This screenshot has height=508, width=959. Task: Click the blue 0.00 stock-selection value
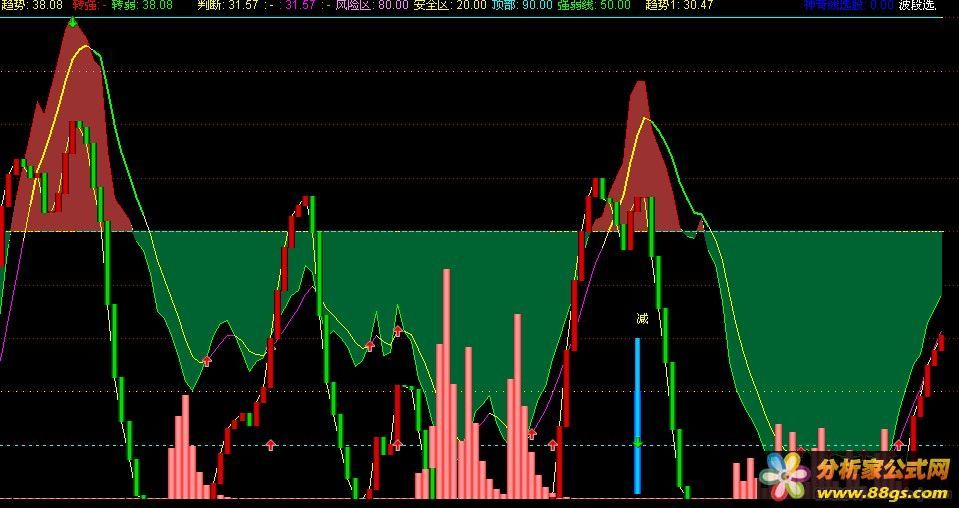881,6
